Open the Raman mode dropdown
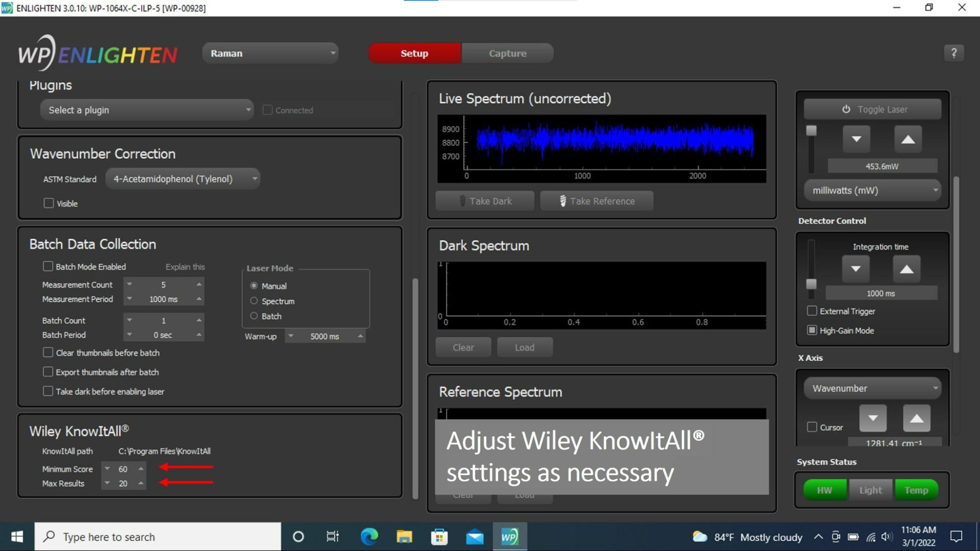This screenshot has height=551, width=980. click(x=271, y=53)
